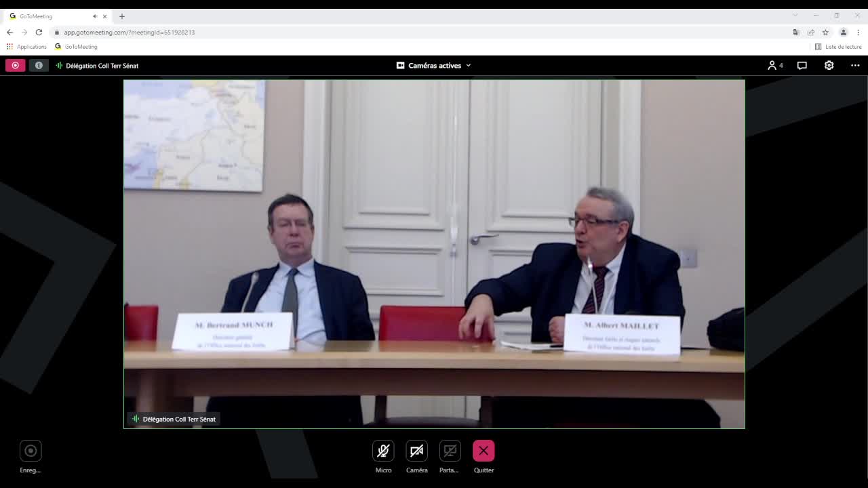Click the address bar URL field

[x=420, y=32]
